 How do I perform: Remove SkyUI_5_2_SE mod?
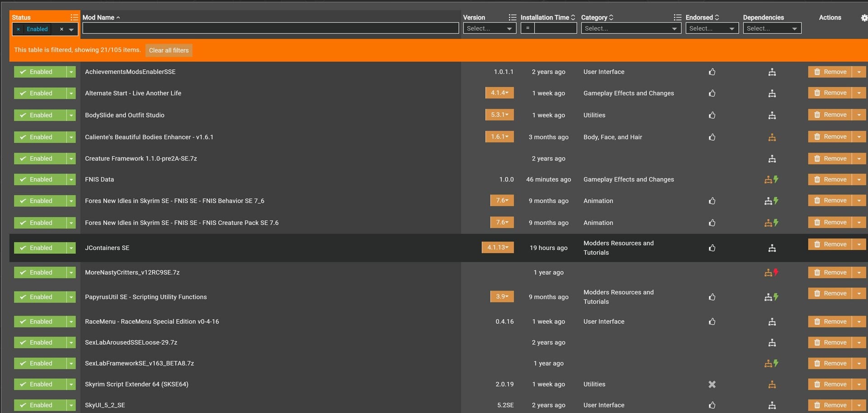point(830,405)
